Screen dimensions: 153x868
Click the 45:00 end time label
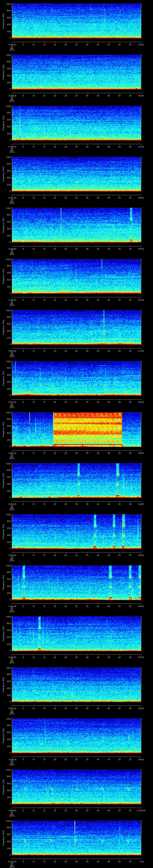pos(141,44)
